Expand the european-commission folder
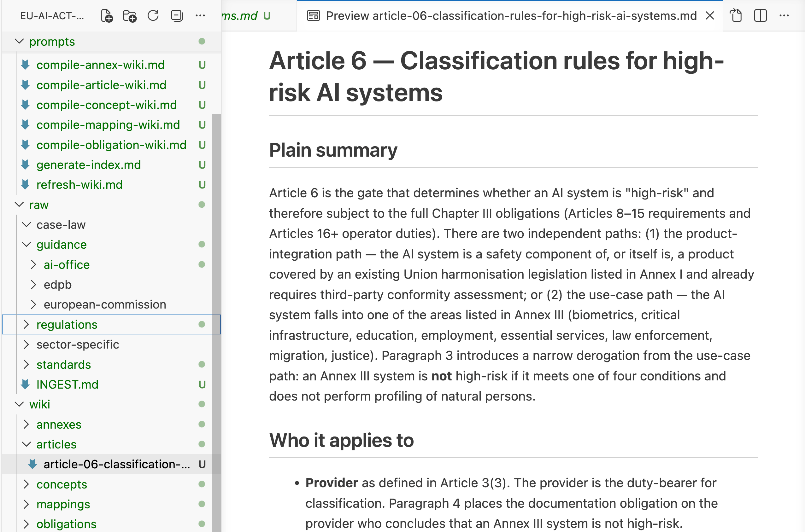805x532 pixels. tap(105, 304)
